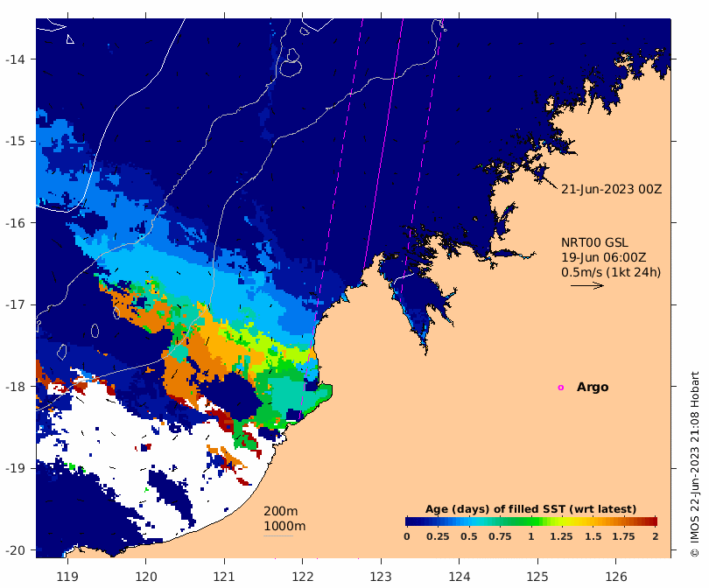Viewport: 709px width, 588px height.
Task: Click the 0.5m/s (1kt 24h) scale text
Action: (x=611, y=272)
